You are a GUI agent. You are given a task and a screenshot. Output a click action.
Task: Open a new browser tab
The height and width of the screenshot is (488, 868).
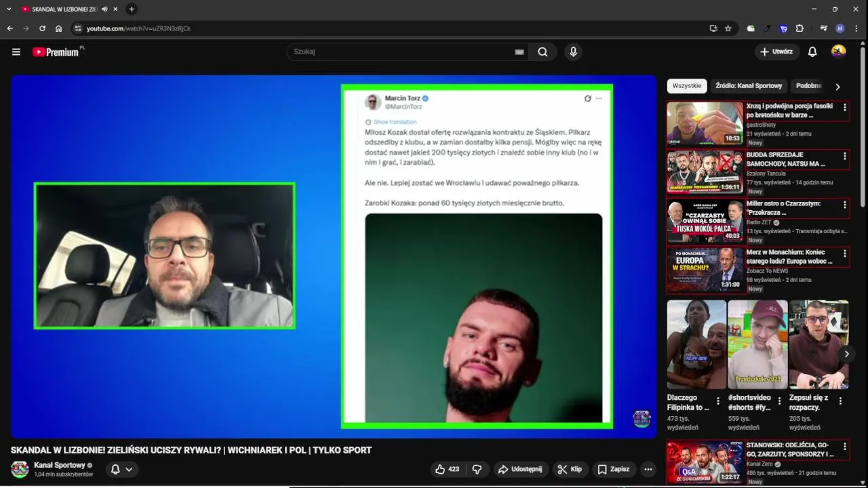pos(132,9)
